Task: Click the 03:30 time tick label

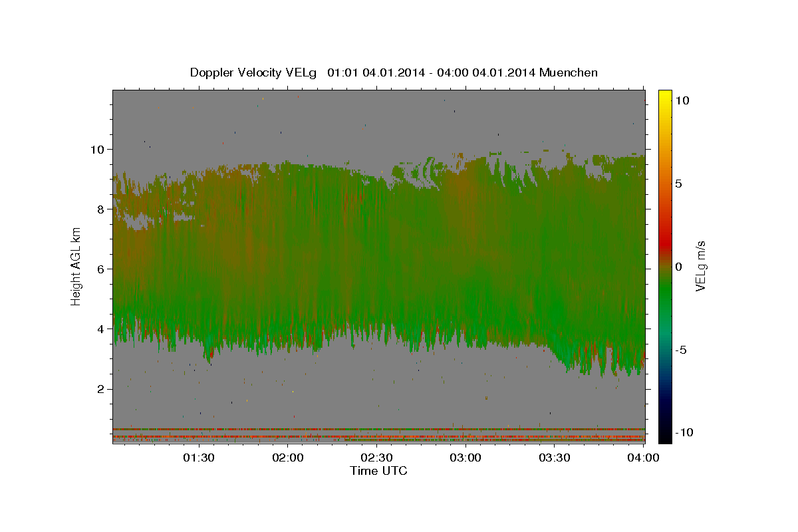Action: [555, 458]
